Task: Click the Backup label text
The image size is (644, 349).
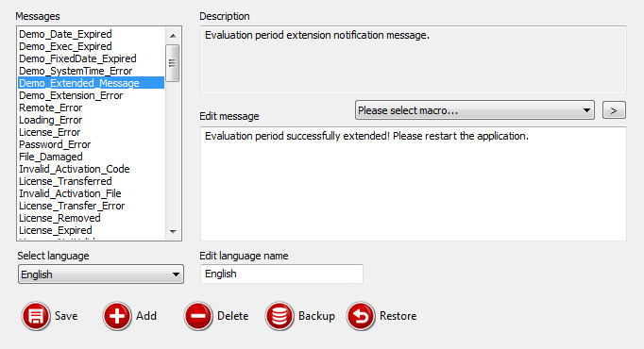Action: 316,316
